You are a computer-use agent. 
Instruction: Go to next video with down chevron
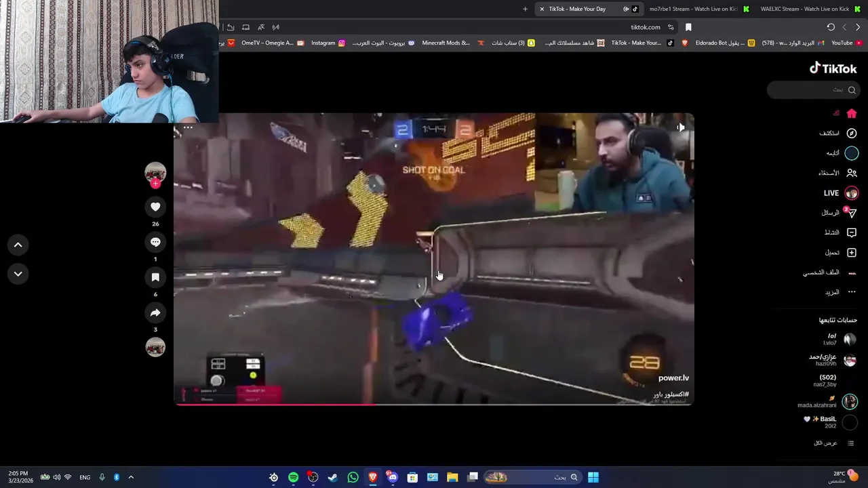click(18, 274)
